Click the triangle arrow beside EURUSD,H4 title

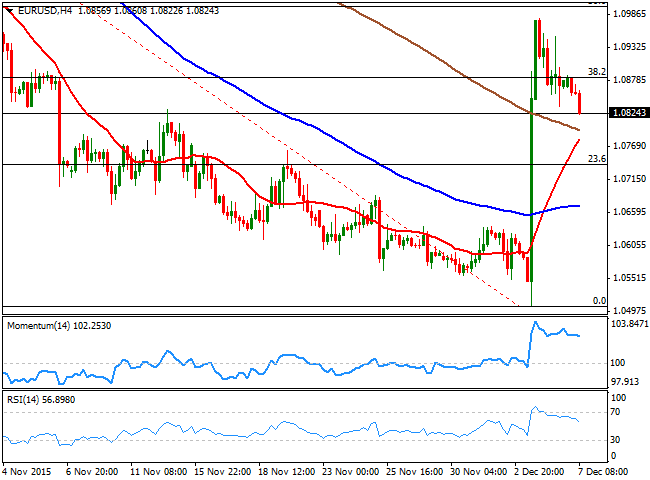[x=8, y=8]
